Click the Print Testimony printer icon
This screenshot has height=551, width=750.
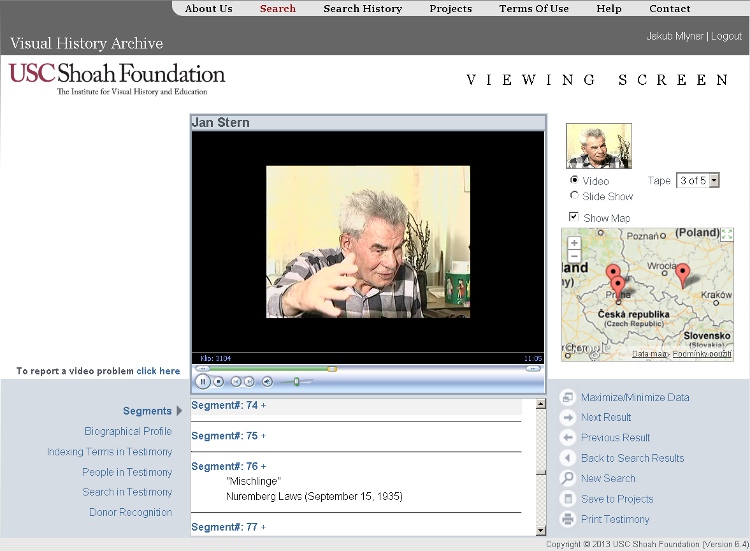point(568,519)
